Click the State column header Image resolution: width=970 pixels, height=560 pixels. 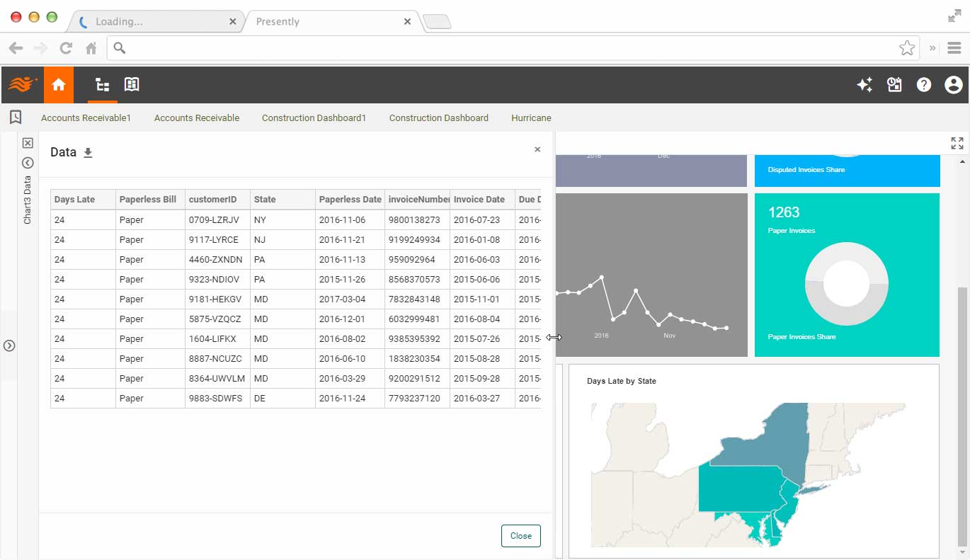tap(283, 200)
